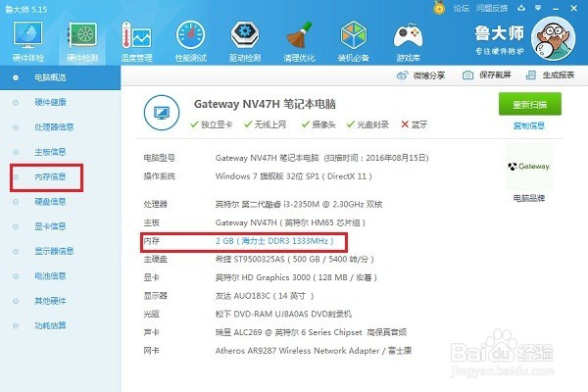Open 其他硬件 in the sidebar

[50, 301]
